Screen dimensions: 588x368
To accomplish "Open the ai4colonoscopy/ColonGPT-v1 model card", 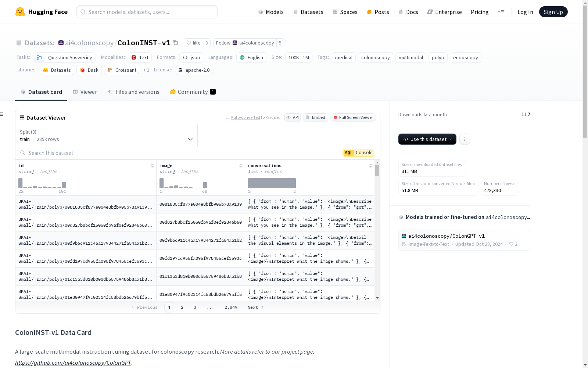I will click(x=464, y=240).
